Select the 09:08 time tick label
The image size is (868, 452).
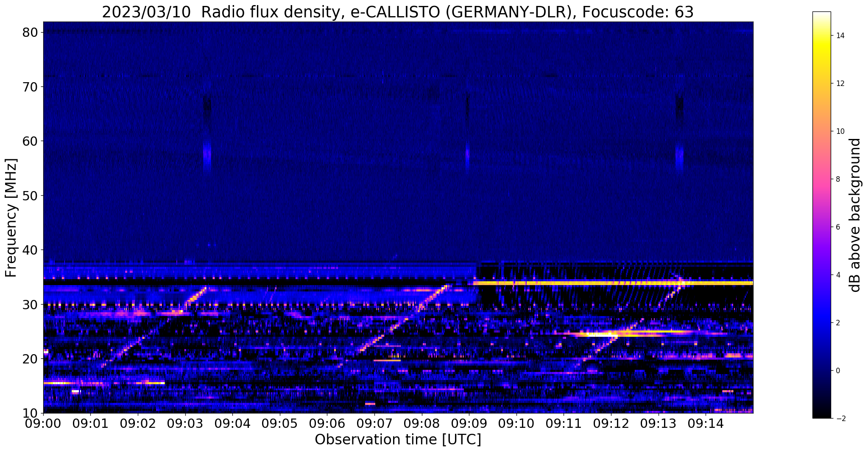(x=421, y=423)
